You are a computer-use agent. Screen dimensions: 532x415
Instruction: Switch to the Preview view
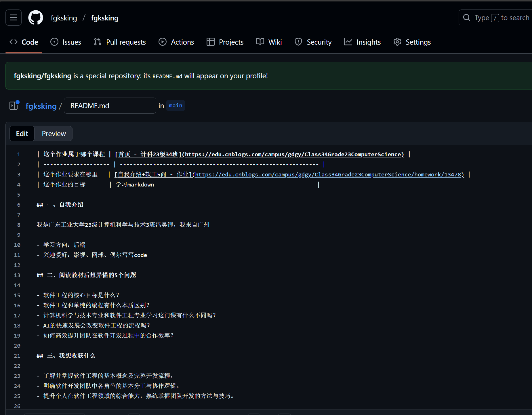[x=54, y=134]
